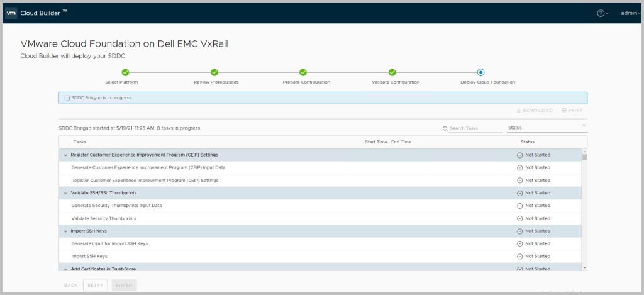Click the Select Platform green checkmark step
Image resolution: width=644 pixels, height=295 pixels.
click(125, 72)
